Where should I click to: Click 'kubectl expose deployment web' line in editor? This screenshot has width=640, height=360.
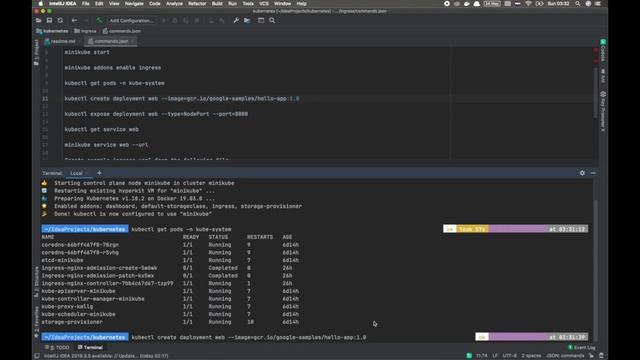156,114
